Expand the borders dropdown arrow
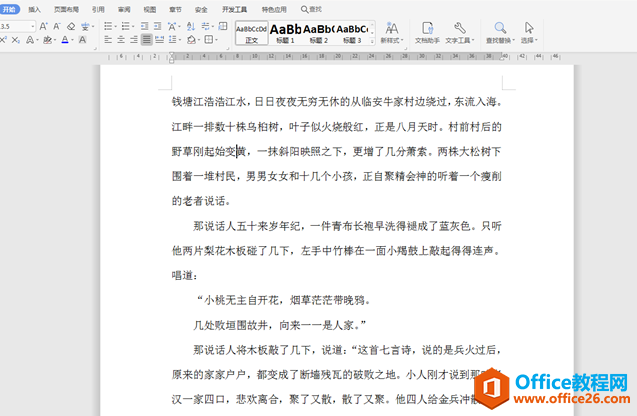Image resolution: width=637 pixels, height=416 pixels. (216, 40)
